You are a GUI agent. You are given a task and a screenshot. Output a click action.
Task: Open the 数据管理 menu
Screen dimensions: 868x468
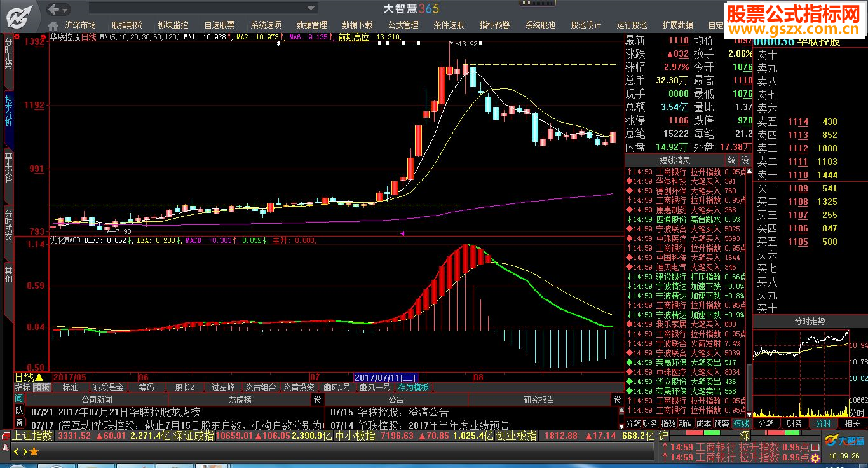(311, 25)
